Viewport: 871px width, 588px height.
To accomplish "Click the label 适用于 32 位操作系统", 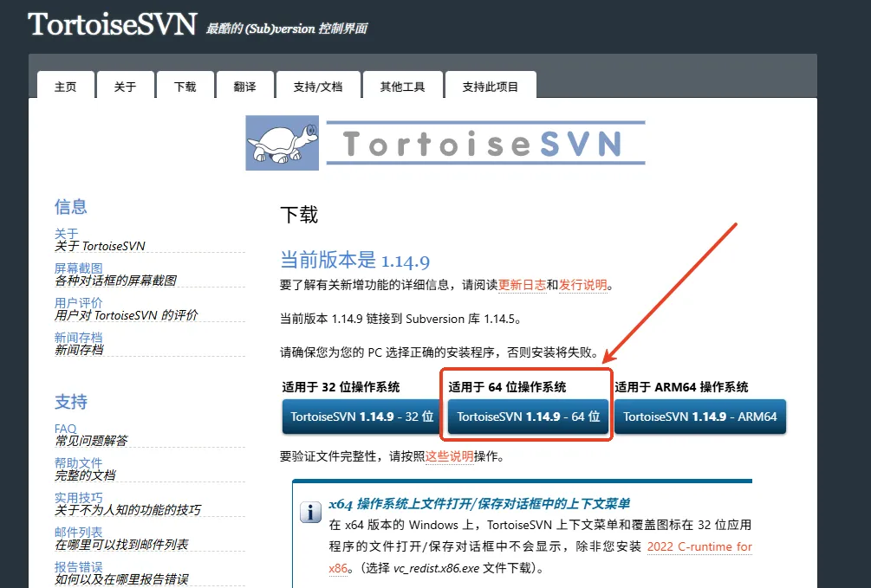I will coord(341,387).
